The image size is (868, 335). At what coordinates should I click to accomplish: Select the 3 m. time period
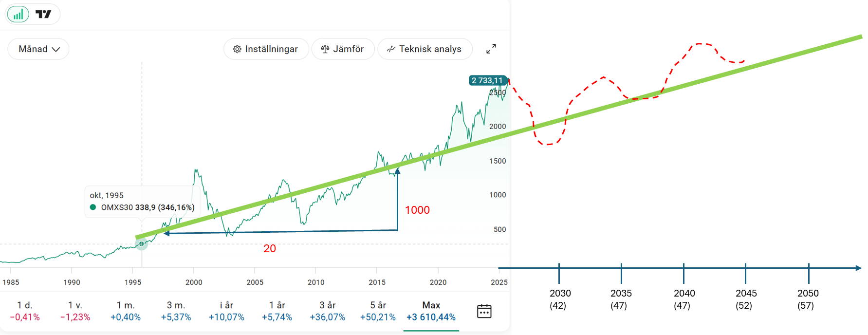tap(176, 311)
